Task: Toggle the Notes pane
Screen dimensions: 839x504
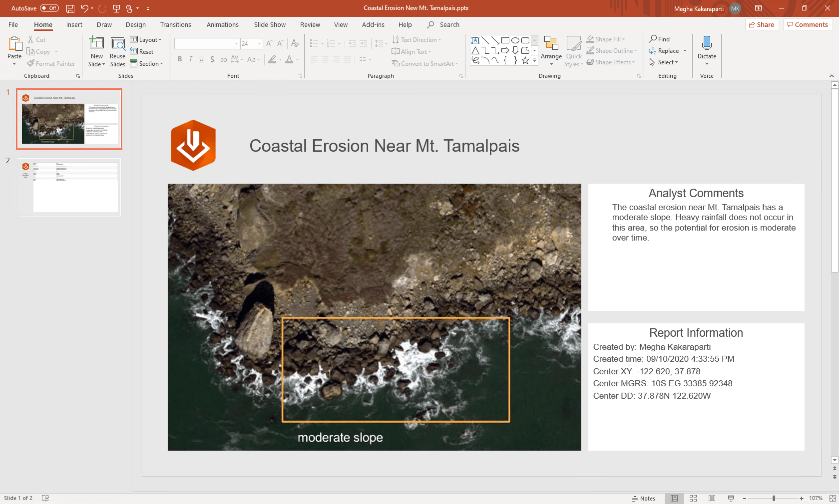Action: 643,498
